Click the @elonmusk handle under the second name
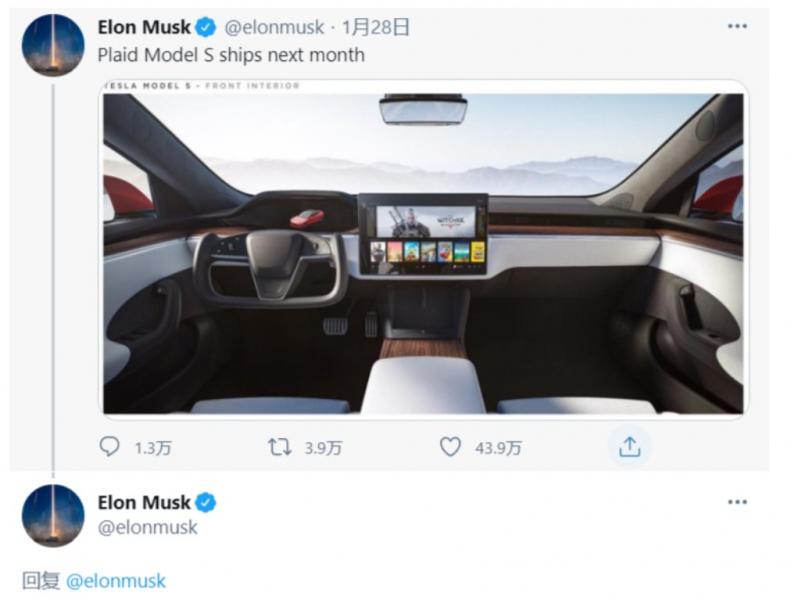The height and width of the screenshot is (600, 791). pos(147,528)
